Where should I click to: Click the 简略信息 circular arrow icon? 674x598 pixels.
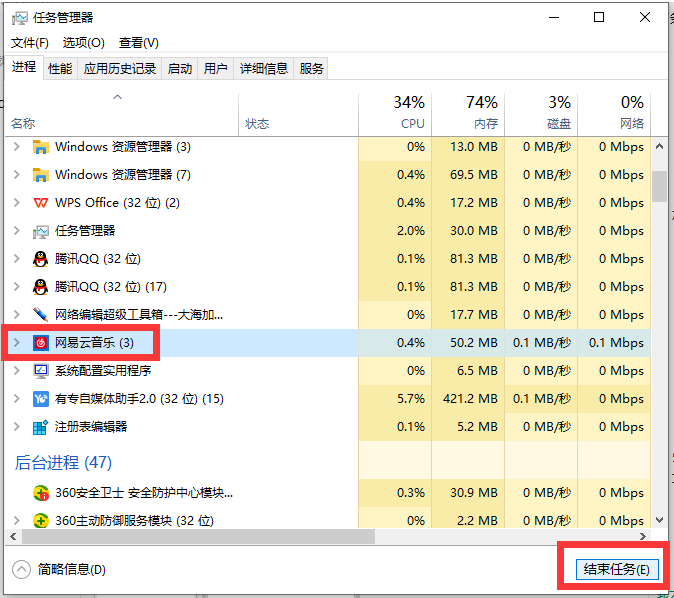coord(21,570)
